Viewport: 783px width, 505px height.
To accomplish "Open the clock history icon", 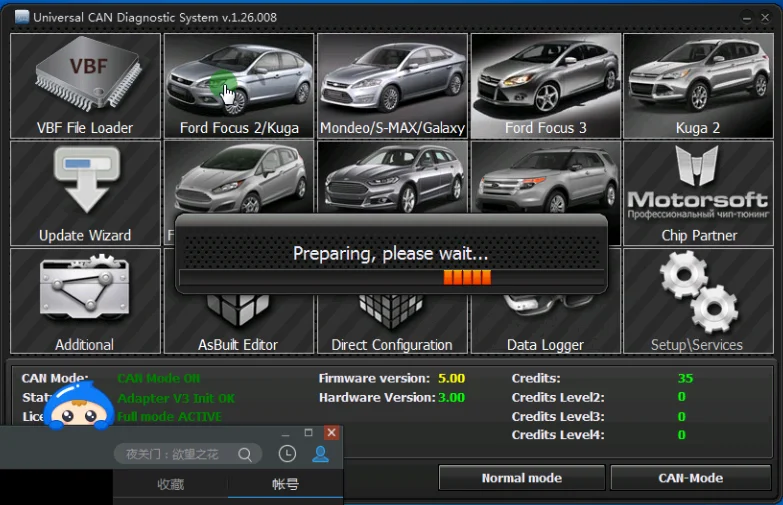I will click(x=287, y=454).
